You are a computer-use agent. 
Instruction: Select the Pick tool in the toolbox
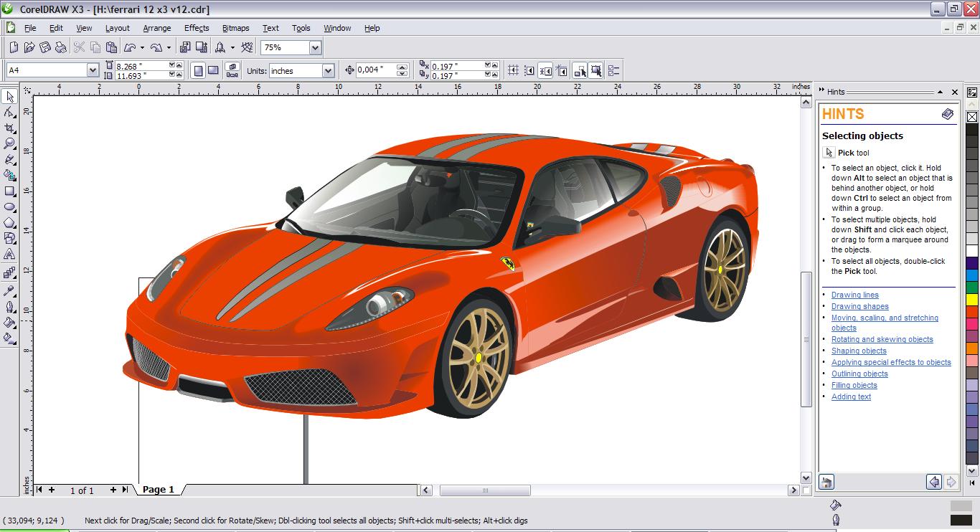tap(10, 97)
